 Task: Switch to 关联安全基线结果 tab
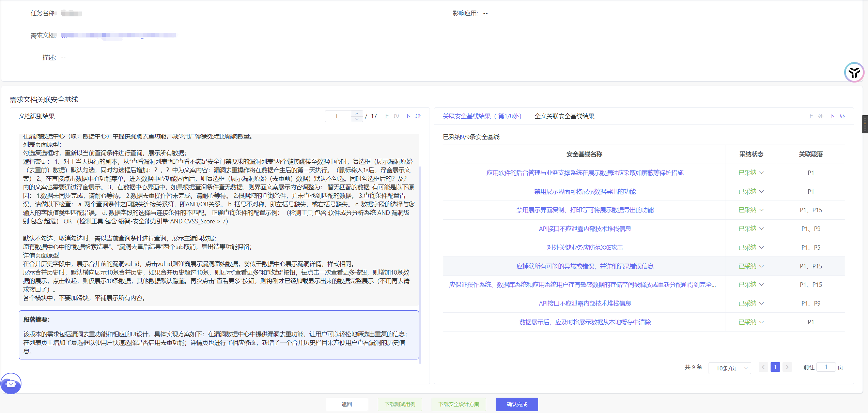click(482, 116)
